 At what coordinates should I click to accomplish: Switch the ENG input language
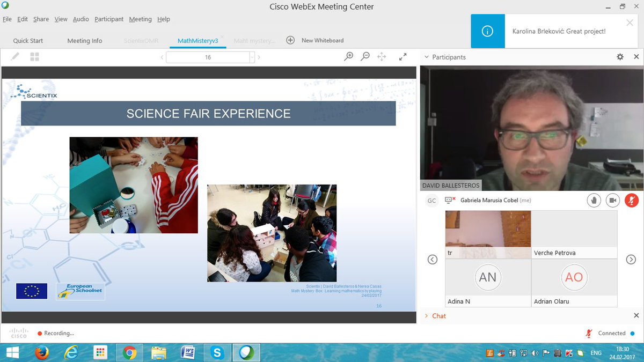tap(596, 353)
